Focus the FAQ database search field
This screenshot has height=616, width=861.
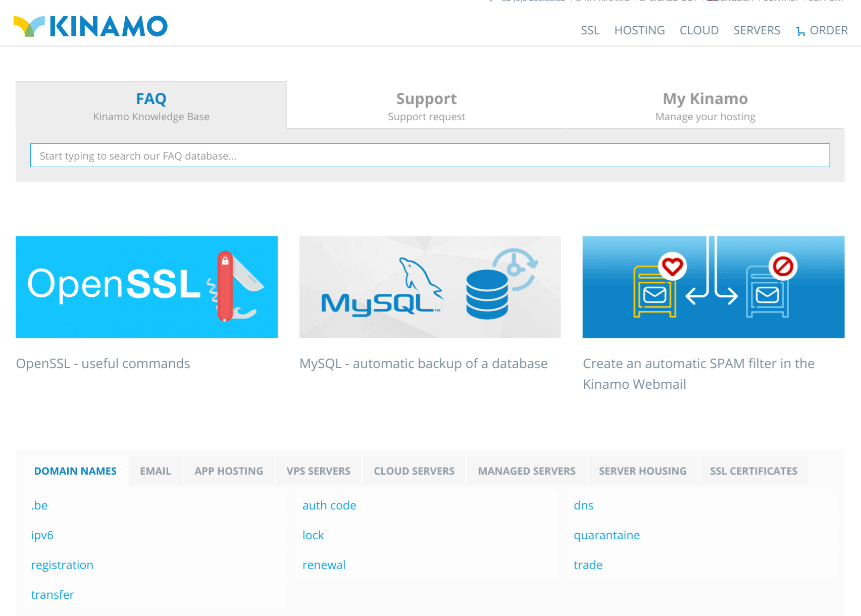coord(430,156)
